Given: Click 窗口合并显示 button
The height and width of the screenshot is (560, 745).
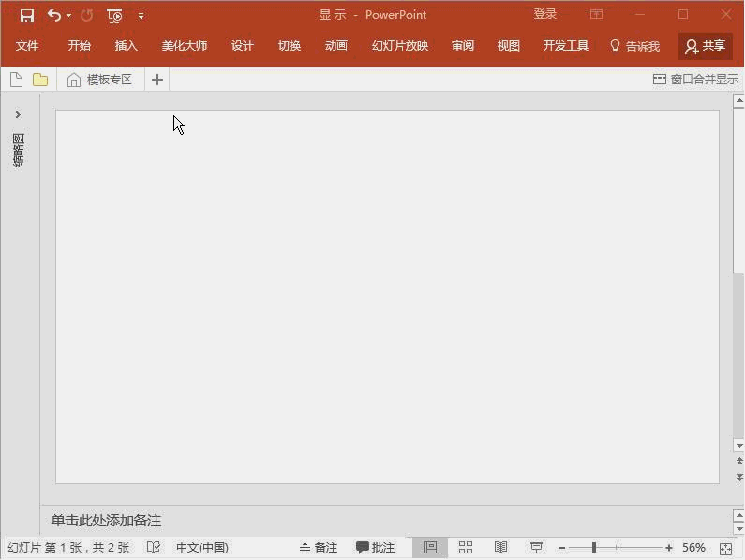Looking at the screenshot, I should pos(695,80).
